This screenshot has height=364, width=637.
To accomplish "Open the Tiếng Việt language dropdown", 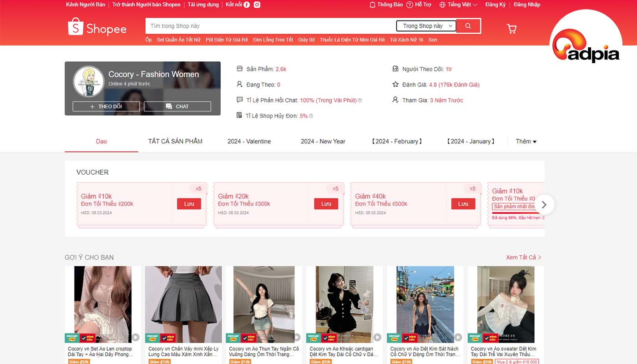I will click(x=459, y=5).
